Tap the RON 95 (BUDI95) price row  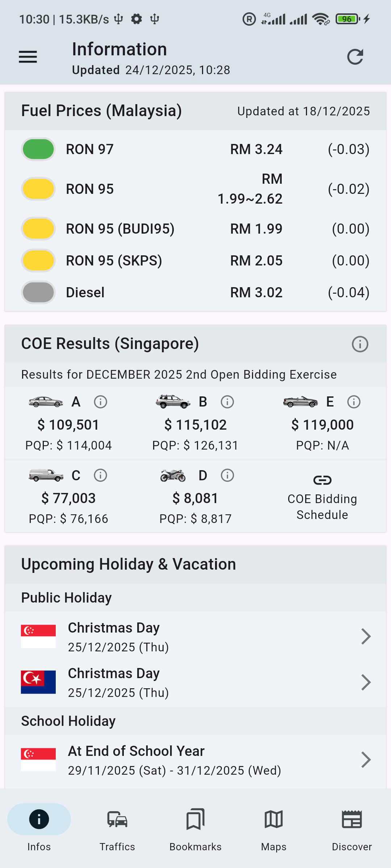[195, 229]
